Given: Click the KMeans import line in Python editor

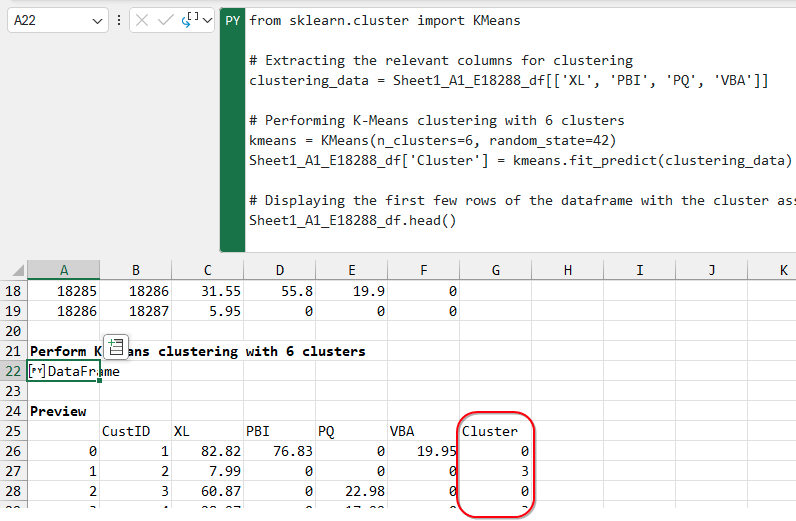Looking at the screenshot, I should pyautogui.click(x=385, y=20).
